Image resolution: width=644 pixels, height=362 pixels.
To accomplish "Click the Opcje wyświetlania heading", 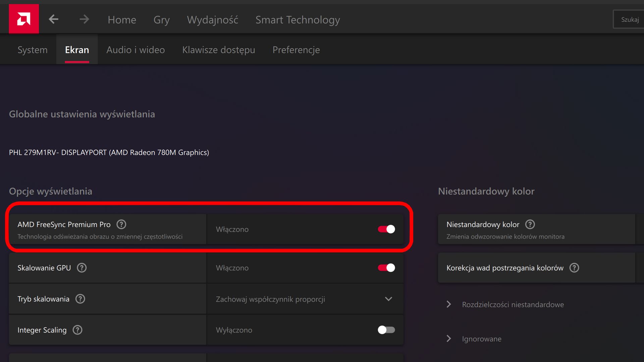I will (x=51, y=191).
